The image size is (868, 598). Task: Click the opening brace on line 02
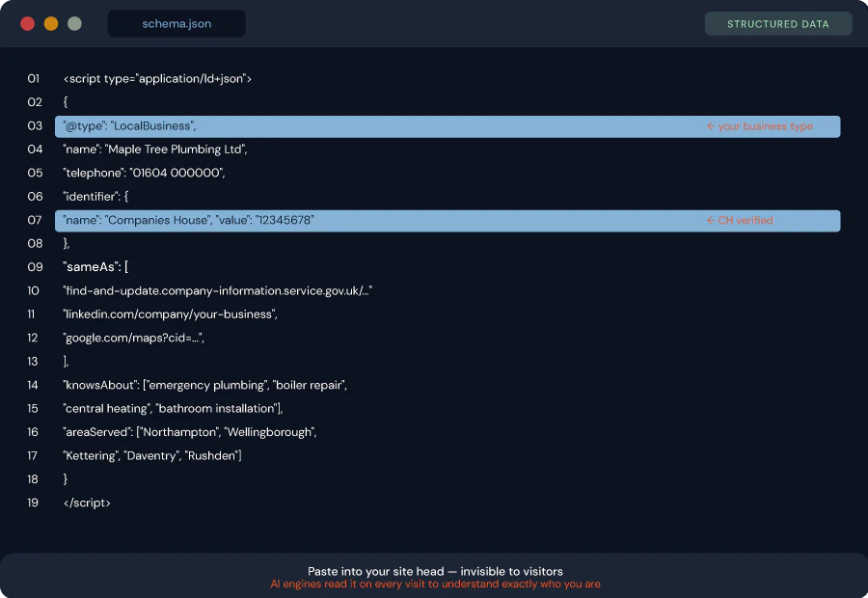(x=66, y=102)
